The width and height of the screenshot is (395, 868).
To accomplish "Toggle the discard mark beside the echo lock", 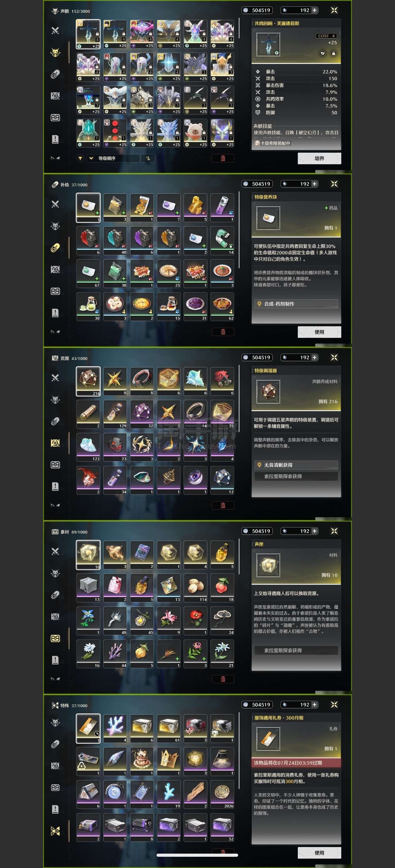I will (x=323, y=53).
